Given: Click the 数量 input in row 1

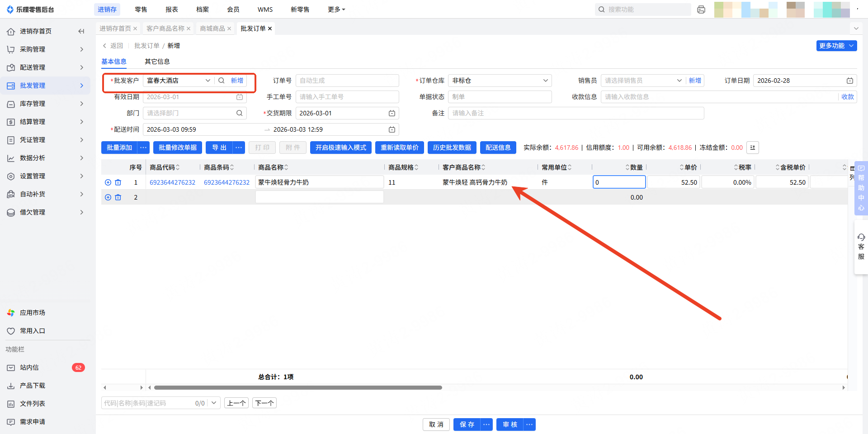Looking at the screenshot, I should (618, 182).
